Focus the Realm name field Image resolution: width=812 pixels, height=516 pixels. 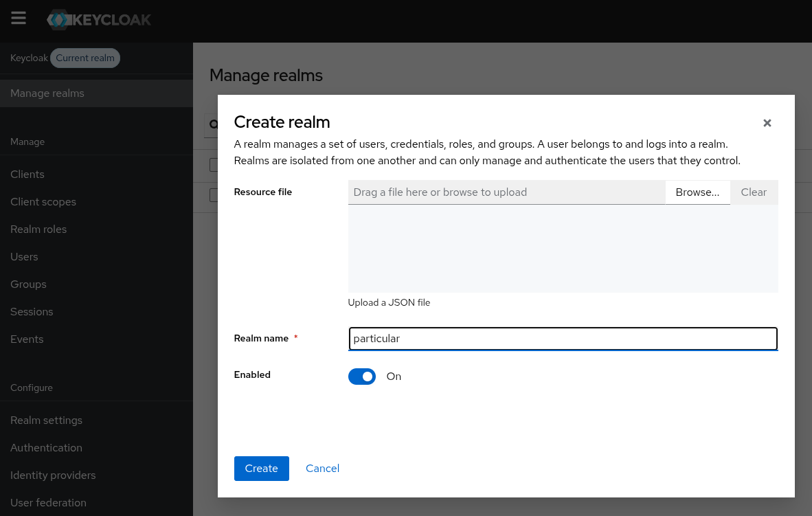(x=563, y=339)
